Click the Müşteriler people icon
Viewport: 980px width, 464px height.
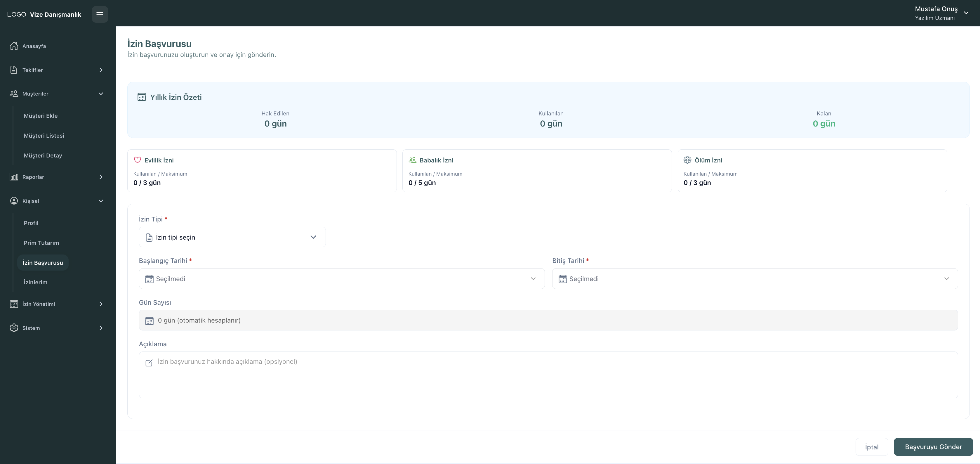(x=14, y=94)
